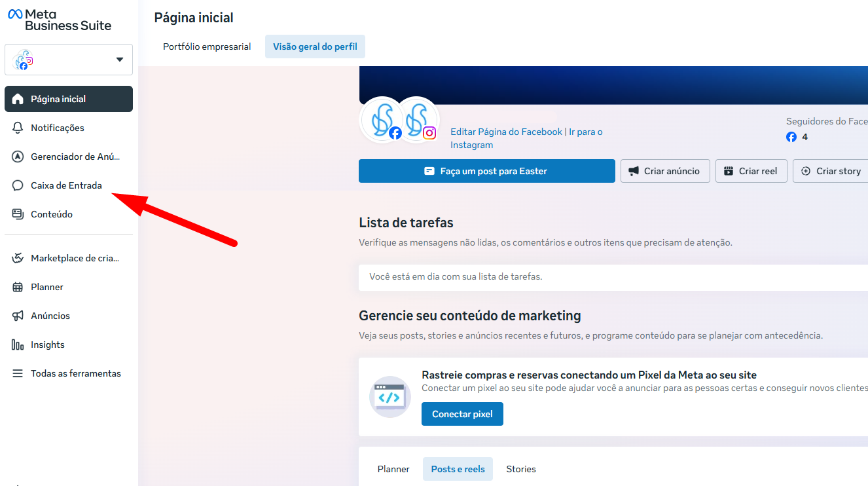Click the Insights bar chart icon
The width and height of the screenshot is (868, 486).
pyautogui.click(x=18, y=345)
